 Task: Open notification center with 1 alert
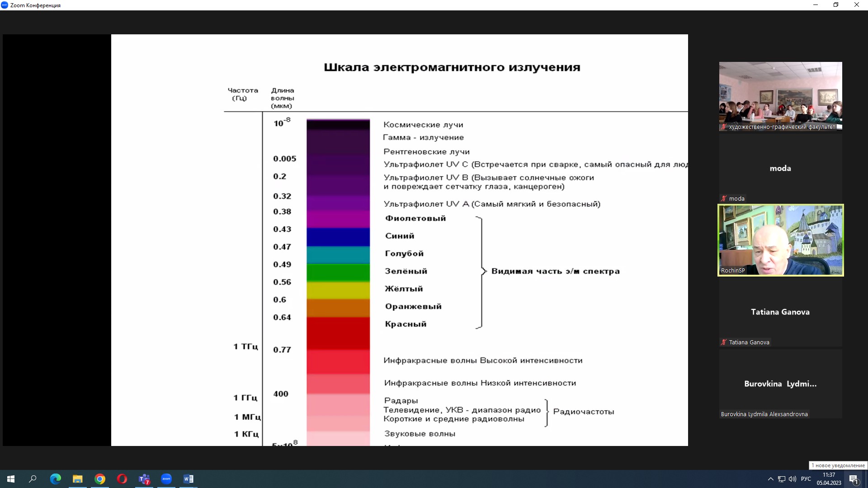pyautogui.click(x=854, y=479)
